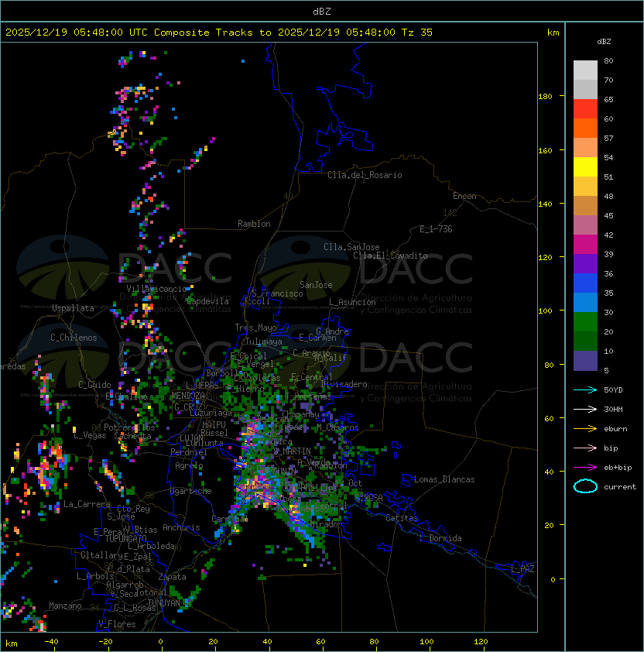Click the slate 5-10 dBZ swatch

click(x=585, y=361)
